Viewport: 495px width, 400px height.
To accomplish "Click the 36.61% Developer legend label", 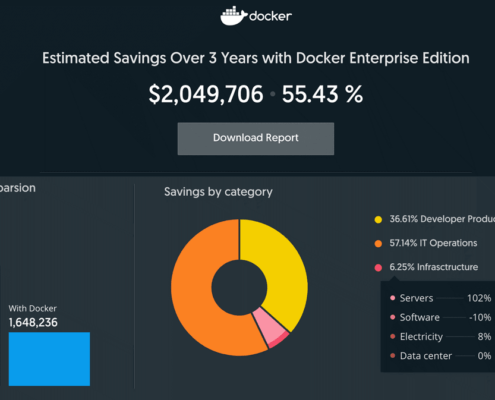I will pos(442,219).
